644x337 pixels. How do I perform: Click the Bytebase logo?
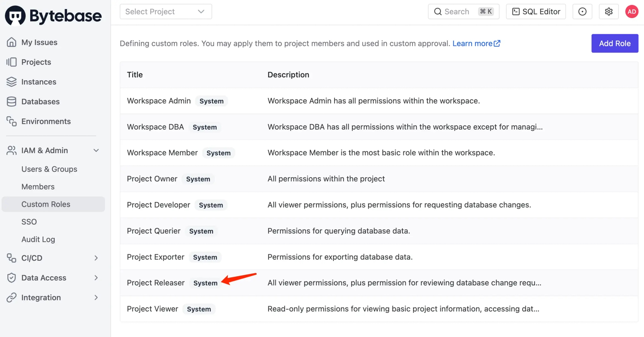coord(53,15)
